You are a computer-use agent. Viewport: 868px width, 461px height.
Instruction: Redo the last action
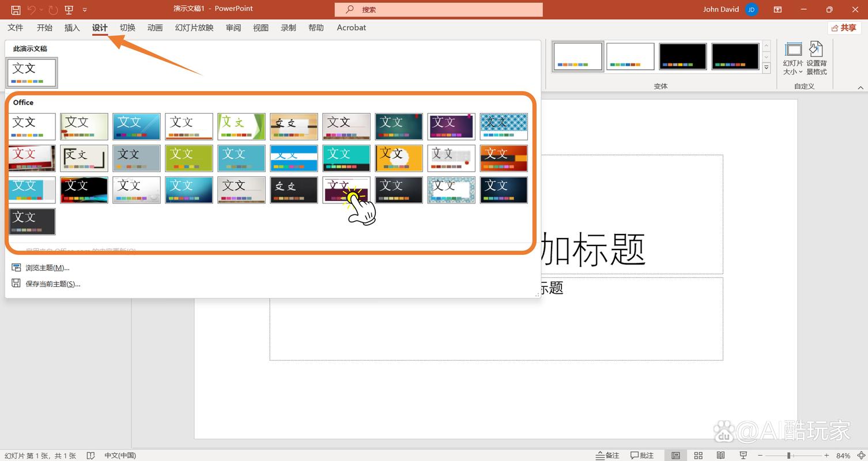pos(53,9)
